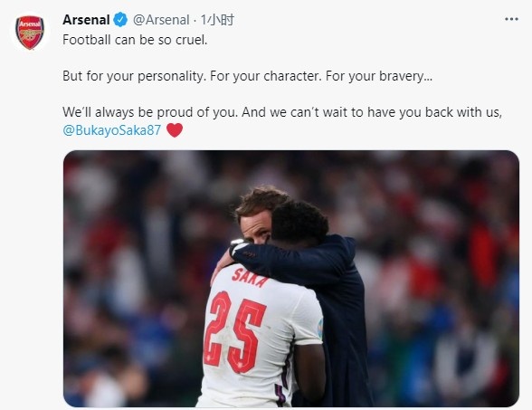This screenshot has width=532, height=410.
Task: Open the attached tweet photo
Action: tap(291, 279)
